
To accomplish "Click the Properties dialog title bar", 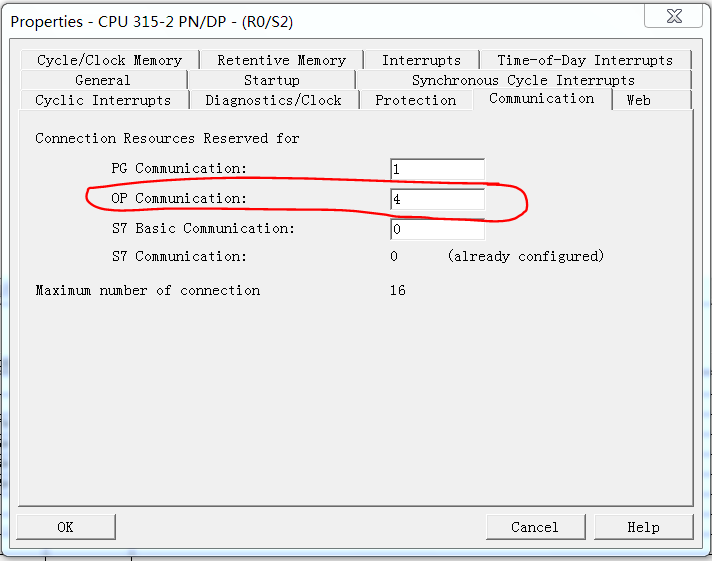I will coord(300,21).
